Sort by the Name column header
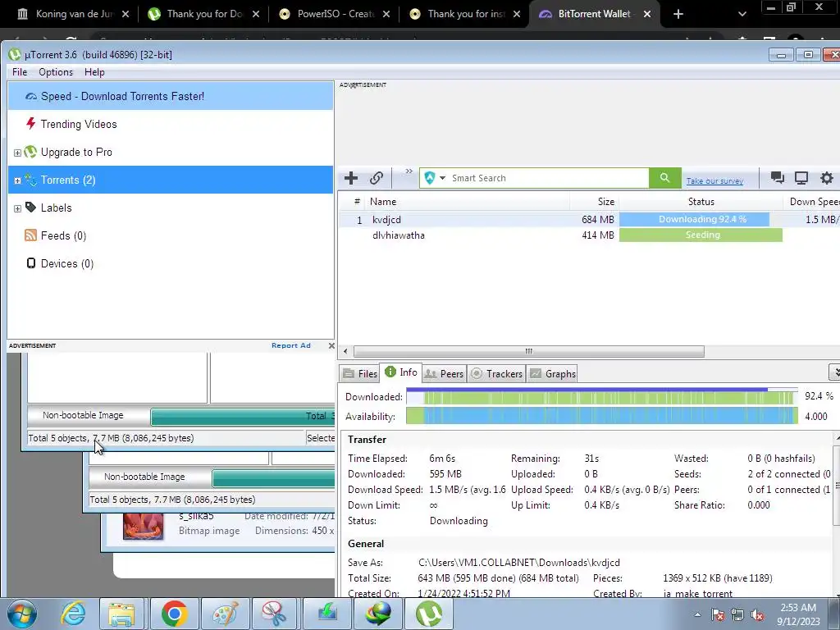This screenshot has height=630, width=840. [468, 202]
